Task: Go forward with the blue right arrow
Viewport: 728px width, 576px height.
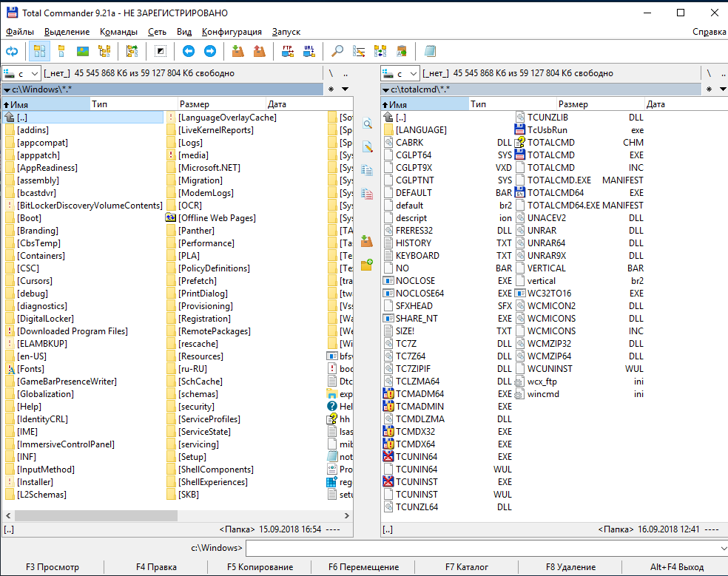Action: click(210, 51)
